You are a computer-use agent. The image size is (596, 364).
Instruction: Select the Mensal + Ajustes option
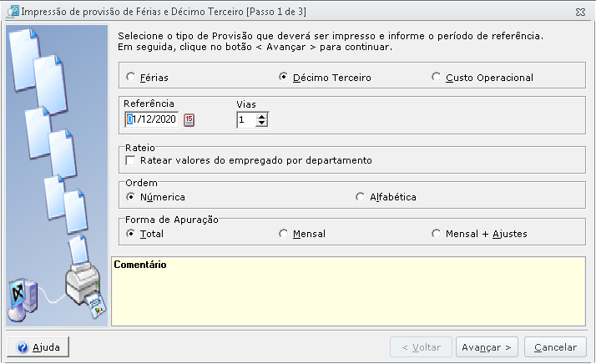point(436,233)
